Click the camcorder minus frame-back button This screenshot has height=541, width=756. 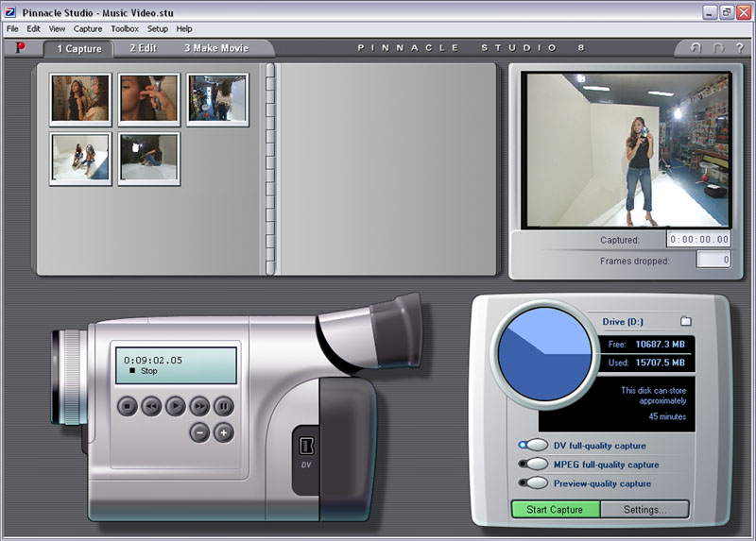click(x=199, y=432)
